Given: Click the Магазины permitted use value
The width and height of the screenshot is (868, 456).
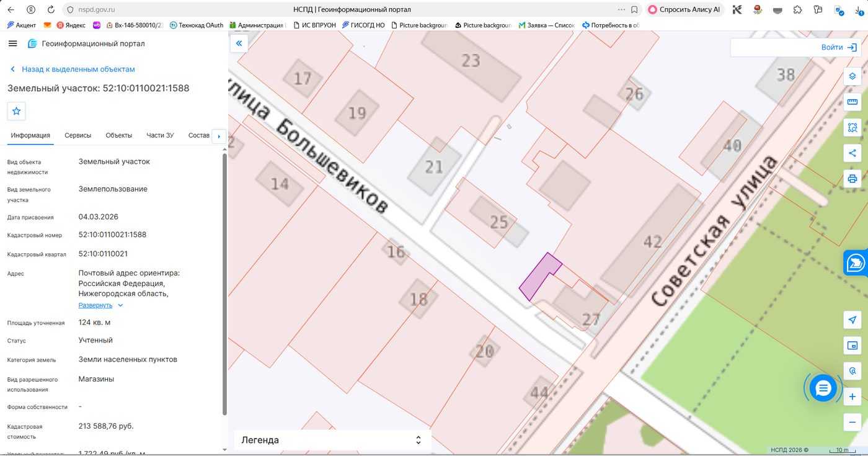Looking at the screenshot, I should [x=96, y=379].
